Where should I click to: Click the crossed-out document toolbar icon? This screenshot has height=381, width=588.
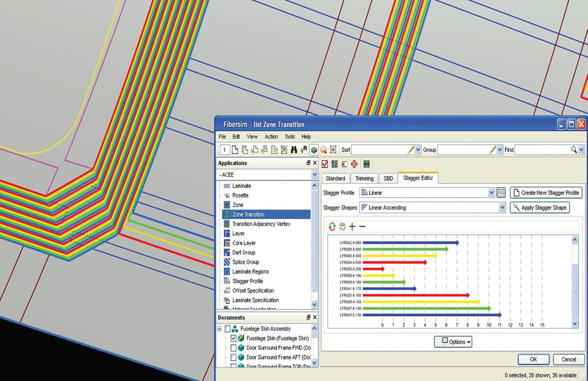tap(284, 150)
